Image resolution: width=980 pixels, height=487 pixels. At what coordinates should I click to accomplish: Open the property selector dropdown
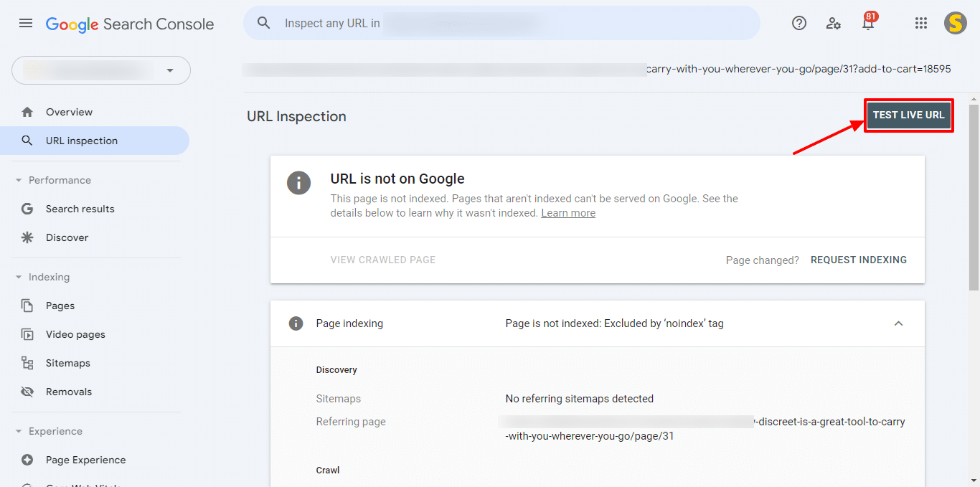(101, 70)
